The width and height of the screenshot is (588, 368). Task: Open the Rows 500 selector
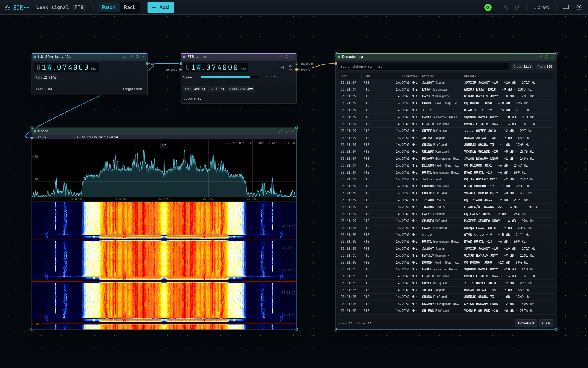(545, 67)
